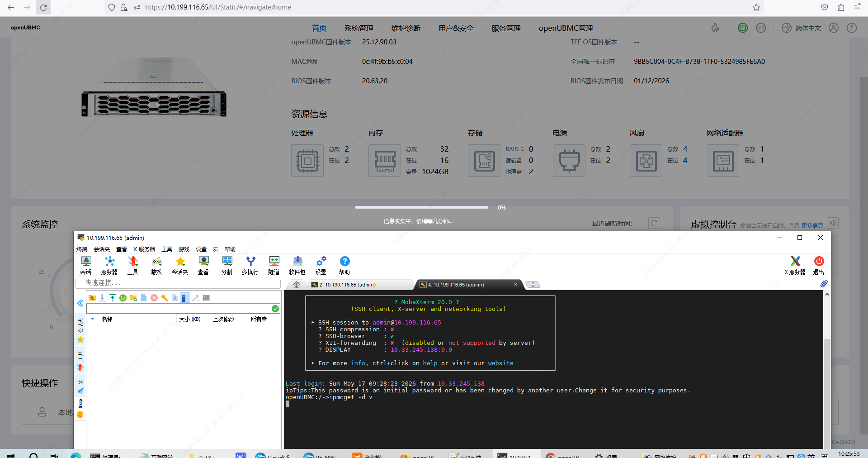The image size is (868, 458).
Task: Click the 游戏 (Games) gamepad toolbar icon
Action: coord(156,265)
